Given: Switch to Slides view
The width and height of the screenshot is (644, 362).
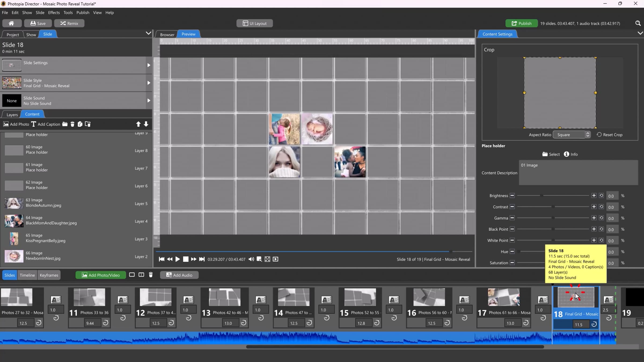Looking at the screenshot, I should pos(10,275).
